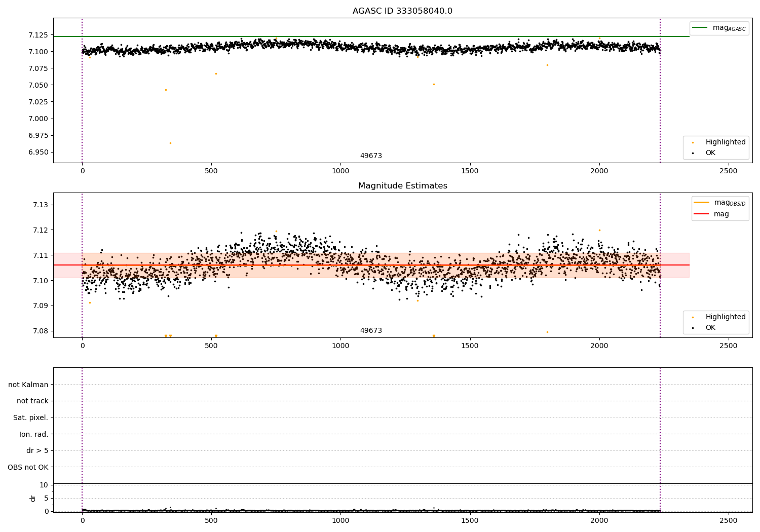This screenshot has width=760, height=532.
Task: Click the "Magnitude Estimates" subplot title
Action: pos(402,186)
